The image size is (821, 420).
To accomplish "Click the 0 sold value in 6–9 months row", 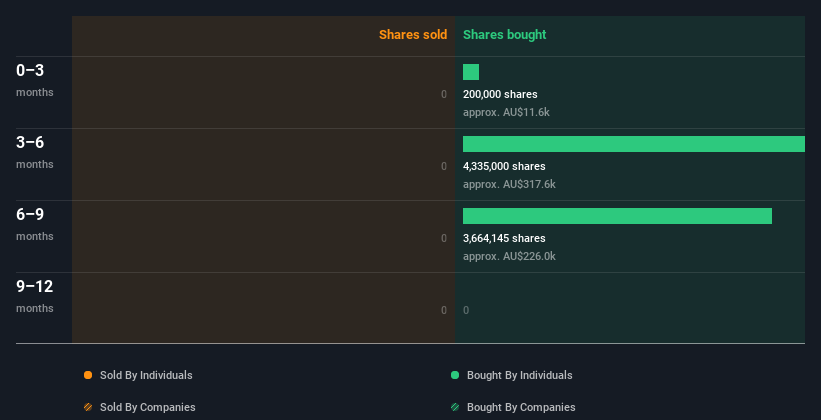I will (x=444, y=238).
